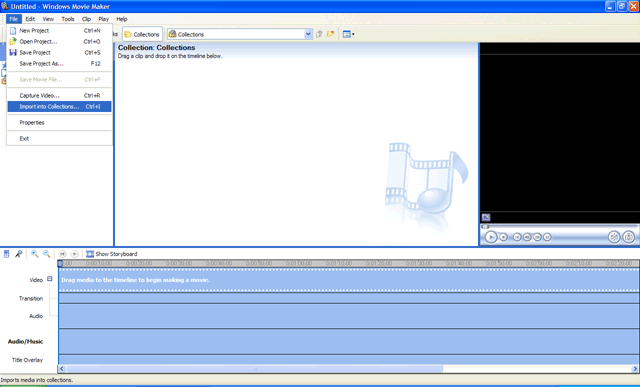Viewport: 640px width, 387px height.
Task: Step to the next frame in the monitor
Action: (x=537, y=237)
